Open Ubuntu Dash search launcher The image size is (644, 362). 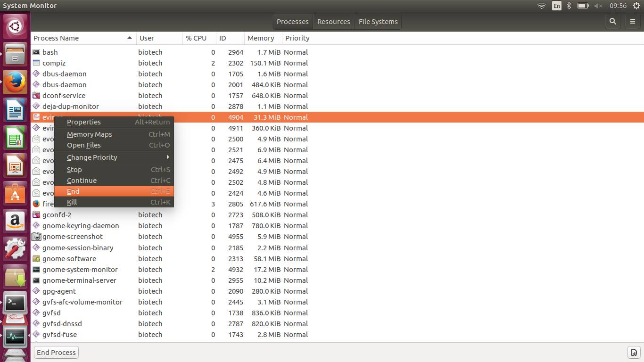click(x=15, y=26)
